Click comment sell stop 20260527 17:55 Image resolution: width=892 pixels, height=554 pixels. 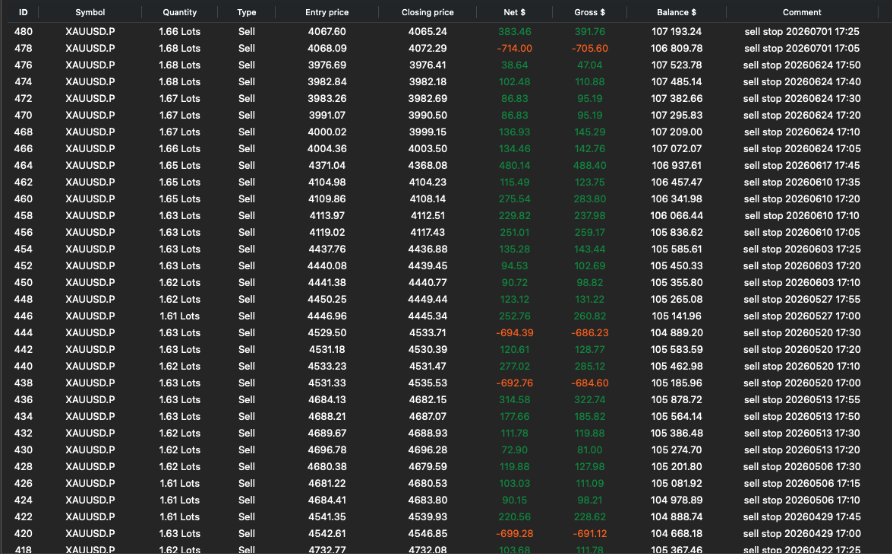click(x=802, y=299)
